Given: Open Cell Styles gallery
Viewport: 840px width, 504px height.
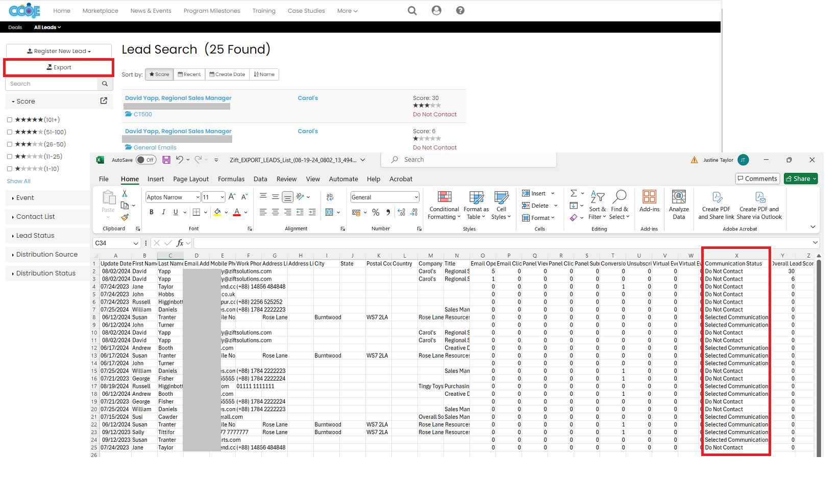Looking at the screenshot, I should click(x=501, y=205).
